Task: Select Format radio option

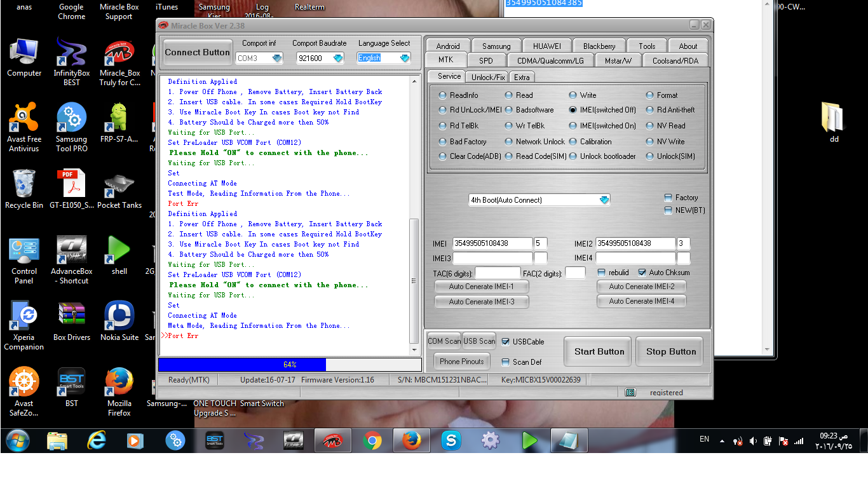Action: [661, 95]
